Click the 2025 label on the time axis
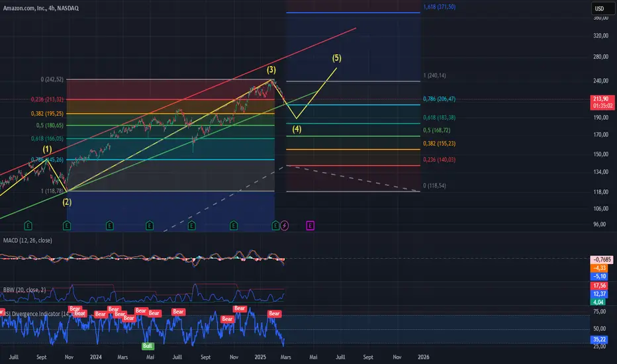 260,357
